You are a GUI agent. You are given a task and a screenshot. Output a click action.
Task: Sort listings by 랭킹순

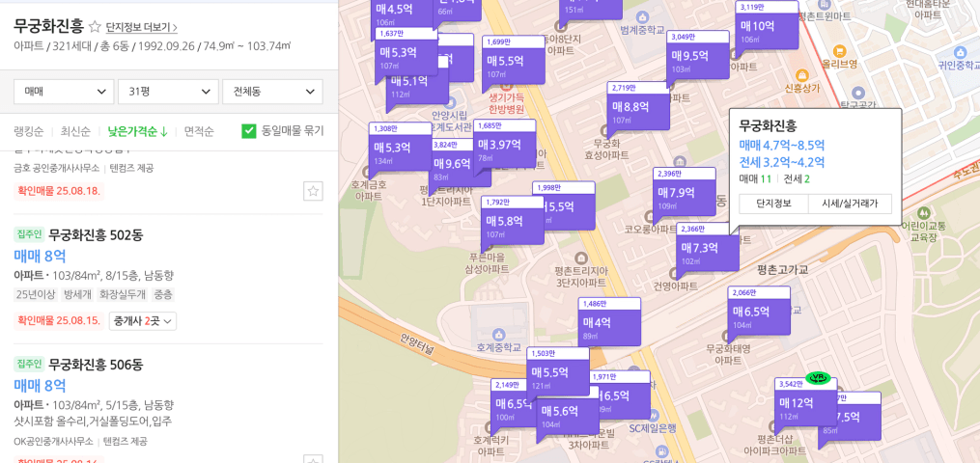29,131
